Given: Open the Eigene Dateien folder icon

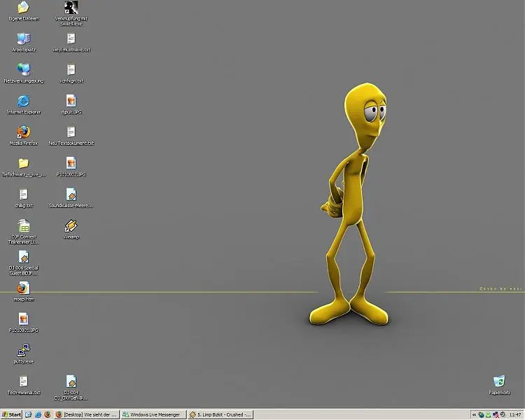Looking at the screenshot, I should pos(23,8).
